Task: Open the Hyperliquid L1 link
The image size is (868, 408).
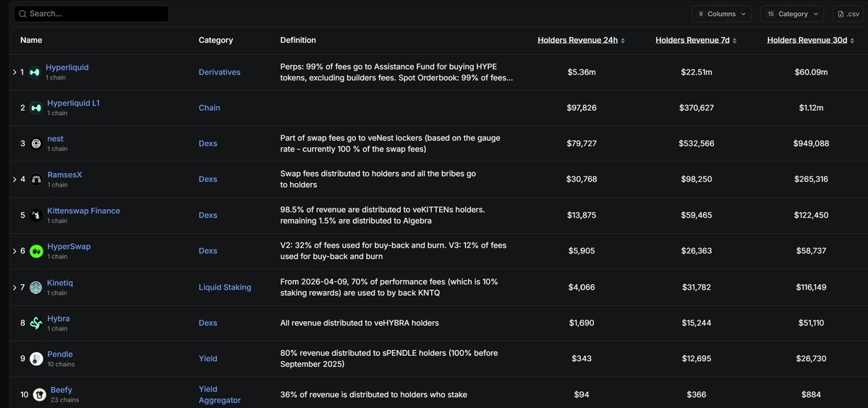Action: pyautogui.click(x=73, y=103)
